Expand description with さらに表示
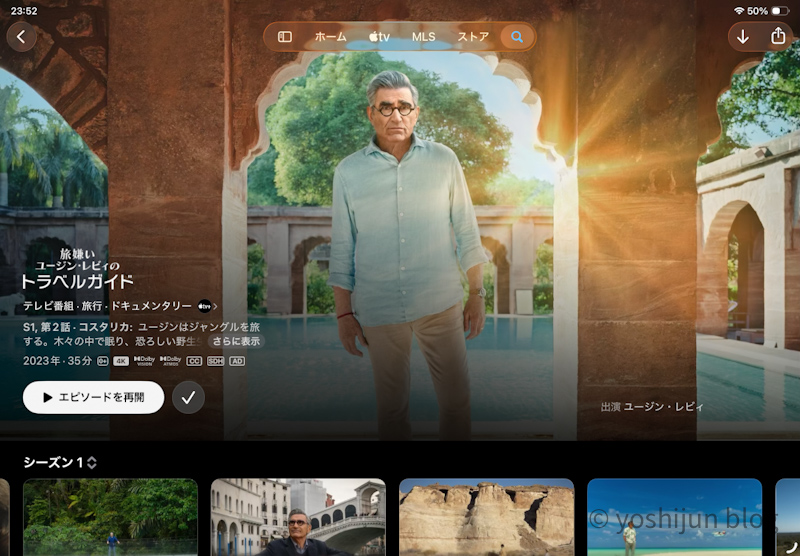This screenshot has height=556, width=800. 238,342
